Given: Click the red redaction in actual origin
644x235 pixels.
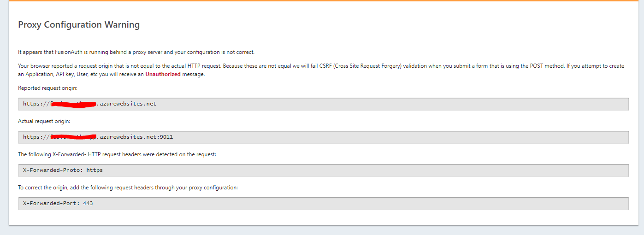Looking at the screenshot, I should coord(73,137).
